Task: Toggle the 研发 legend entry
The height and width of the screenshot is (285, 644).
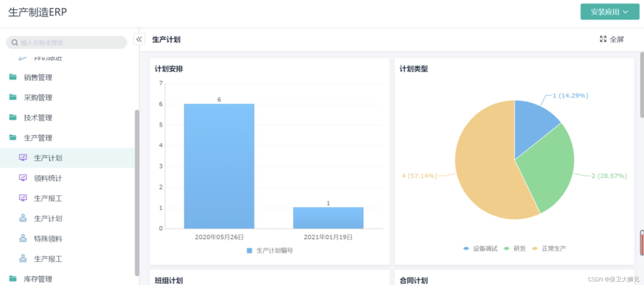Action: point(515,249)
